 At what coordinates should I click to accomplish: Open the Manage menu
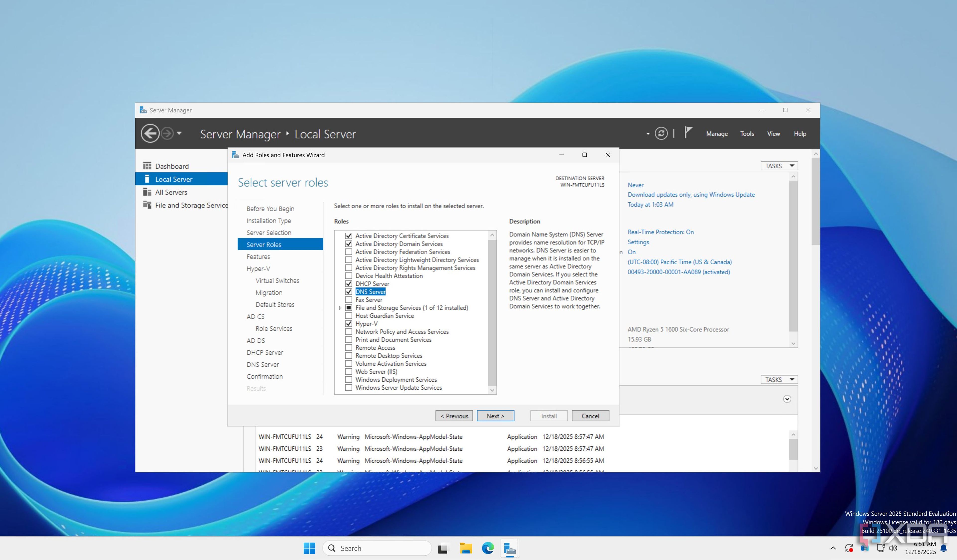pyautogui.click(x=717, y=134)
